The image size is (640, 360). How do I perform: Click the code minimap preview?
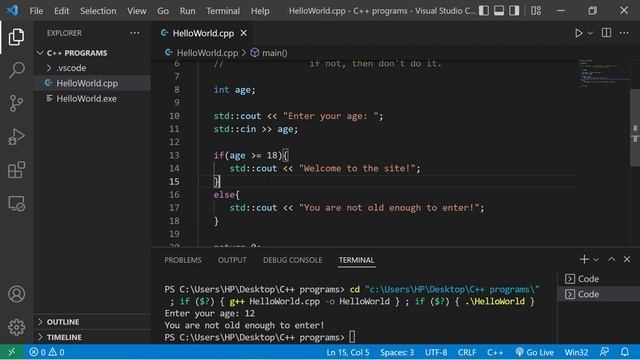(603, 73)
